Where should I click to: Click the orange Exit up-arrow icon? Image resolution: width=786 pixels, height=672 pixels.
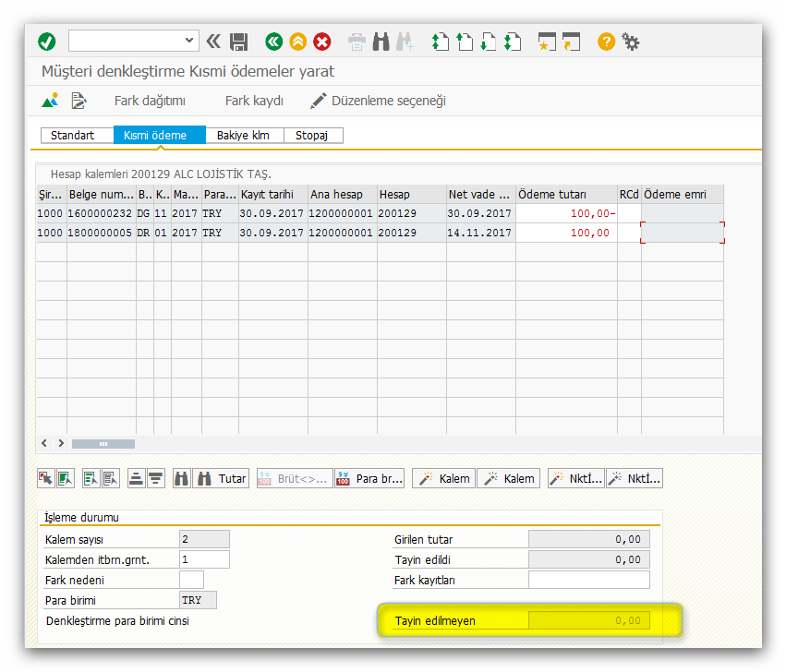click(x=297, y=42)
